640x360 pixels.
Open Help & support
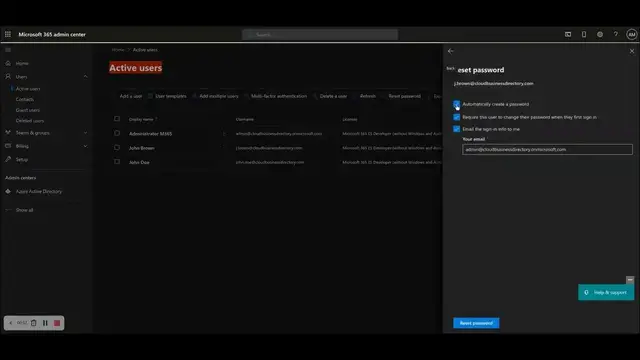click(x=606, y=292)
